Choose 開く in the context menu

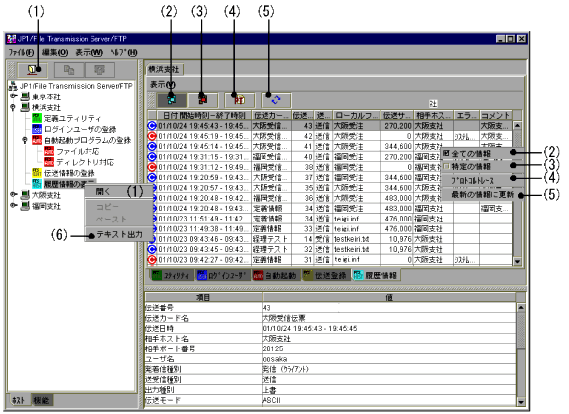118,192
